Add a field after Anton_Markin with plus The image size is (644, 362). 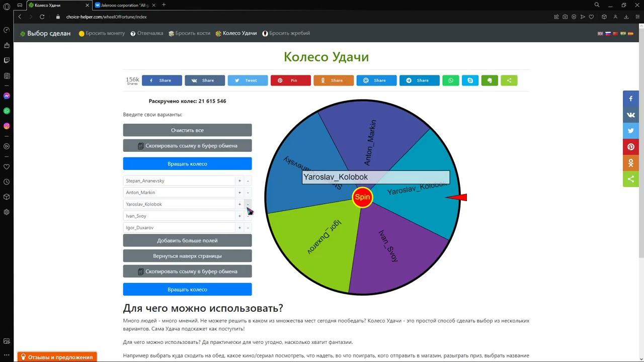[x=239, y=193]
